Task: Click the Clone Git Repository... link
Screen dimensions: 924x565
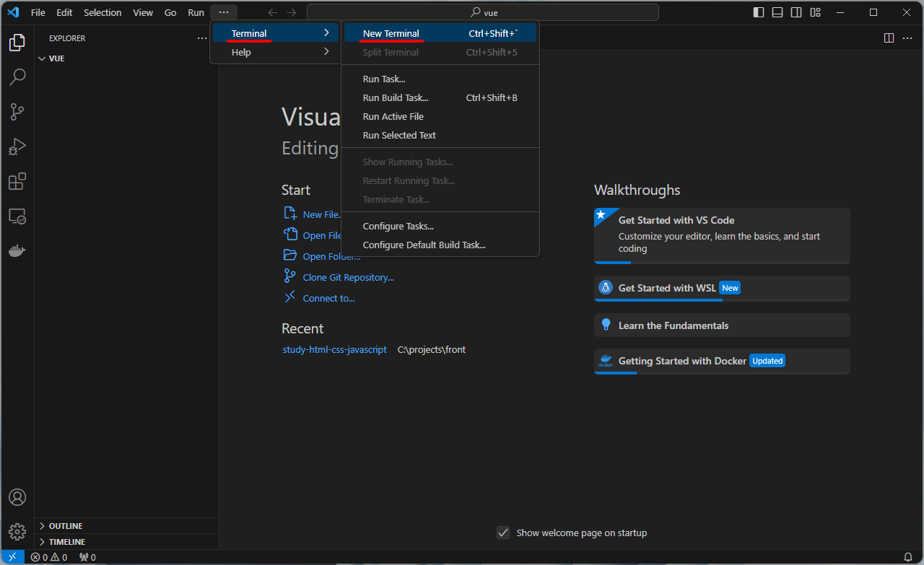Action: coord(348,277)
